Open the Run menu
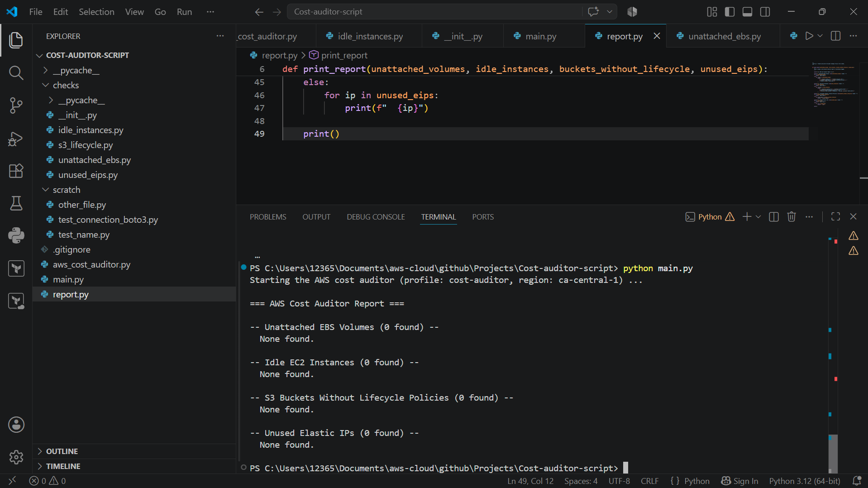868x488 pixels. click(184, 12)
